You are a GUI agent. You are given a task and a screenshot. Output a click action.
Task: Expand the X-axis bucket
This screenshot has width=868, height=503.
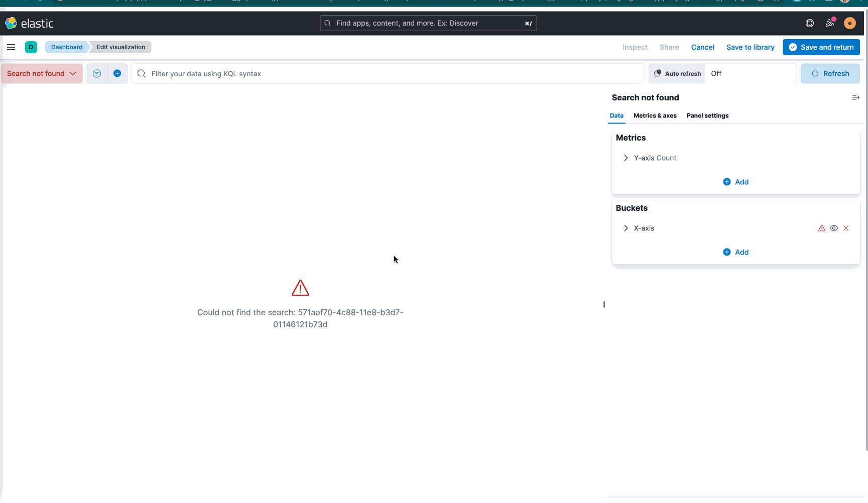click(x=626, y=228)
